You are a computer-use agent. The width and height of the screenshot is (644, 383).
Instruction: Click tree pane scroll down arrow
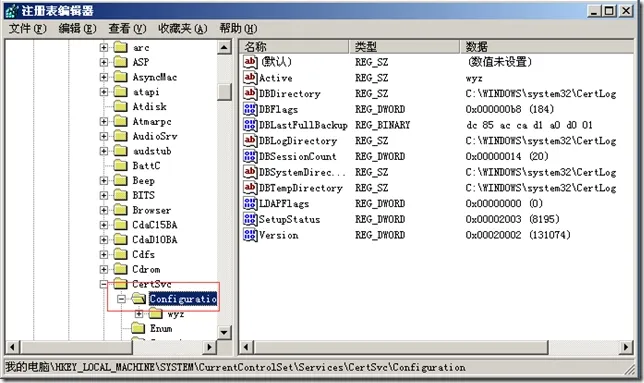pyautogui.click(x=224, y=332)
